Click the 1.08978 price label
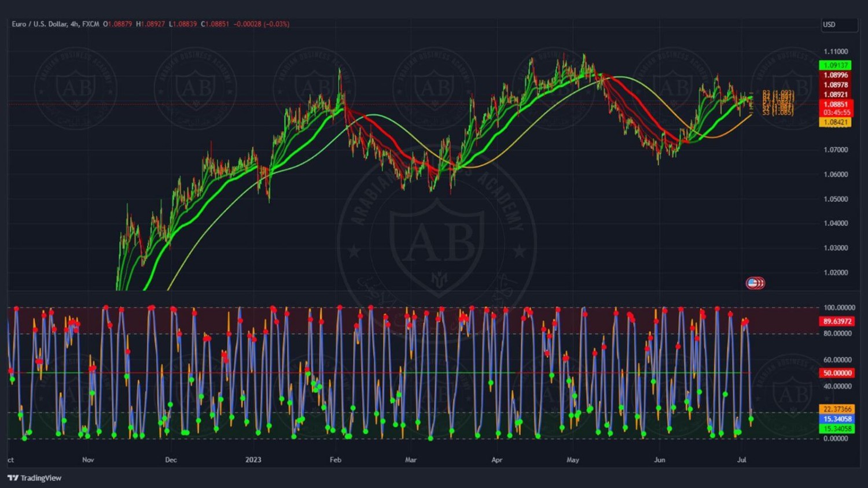Viewport: 868px width, 488px height. coord(836,85)
